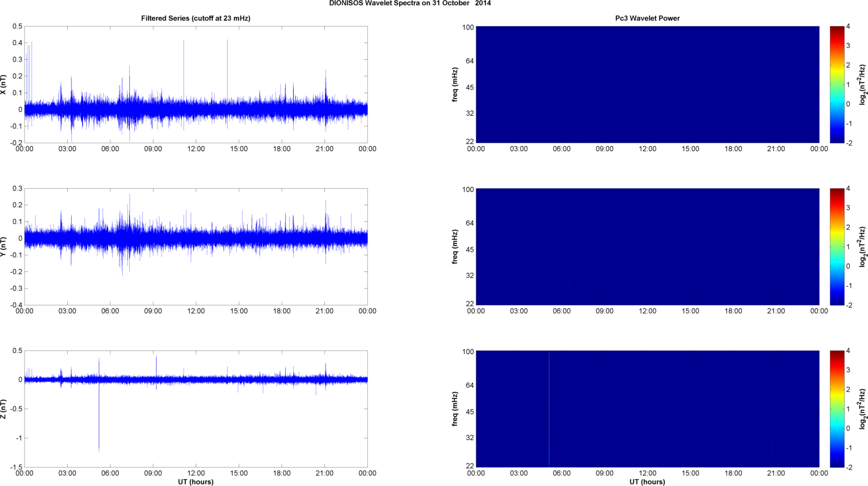868x486 pixels.
Task: Click 'freq (mHz)' label of bottom wavelet panel
Action: [x=455, y=409]
